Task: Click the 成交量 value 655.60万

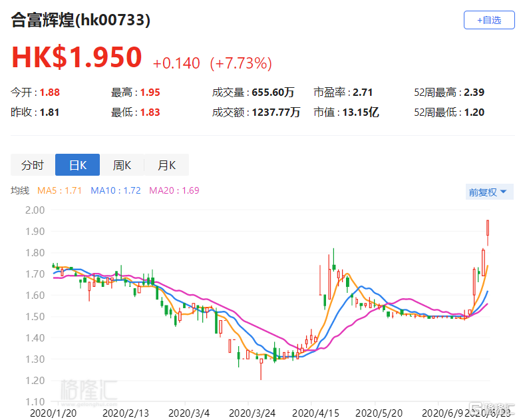Action: click(273, 93)
